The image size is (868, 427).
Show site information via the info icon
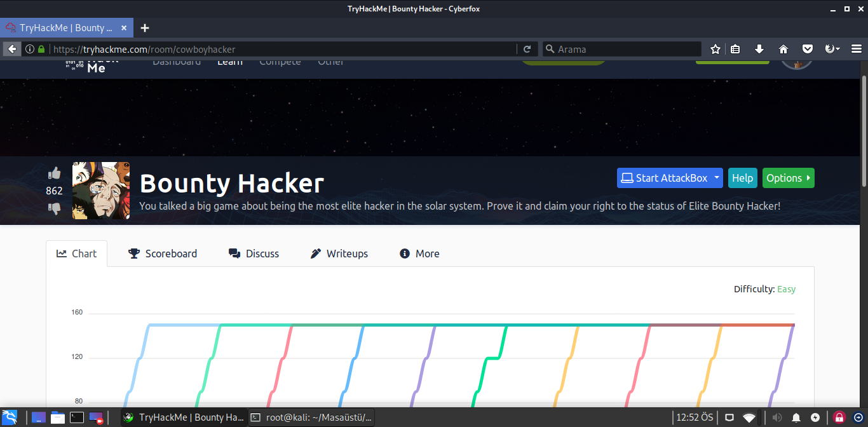click(x=30, y=49)
